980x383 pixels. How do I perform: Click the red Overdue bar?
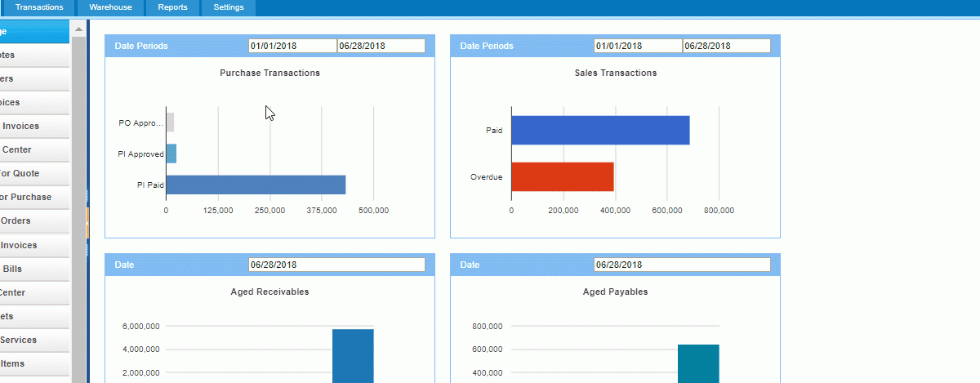pyautogui.click(x=563, y=176)
